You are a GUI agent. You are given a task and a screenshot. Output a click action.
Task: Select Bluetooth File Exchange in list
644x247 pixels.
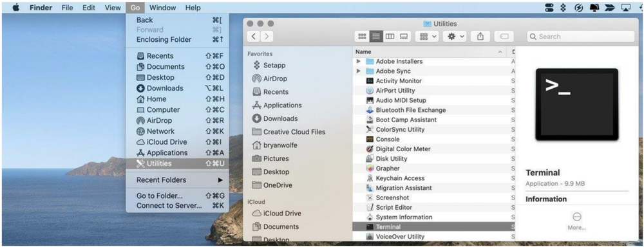click(433, 110)
